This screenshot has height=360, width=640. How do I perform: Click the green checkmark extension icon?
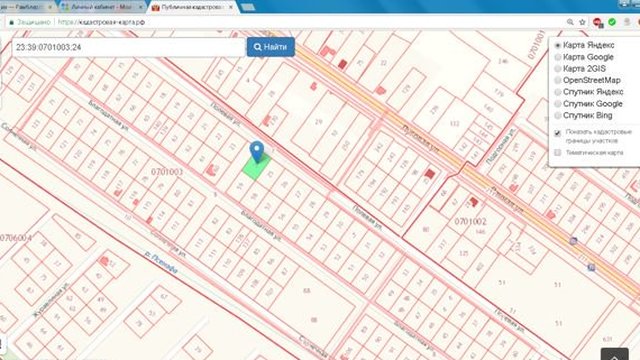(x=612, y=22)
